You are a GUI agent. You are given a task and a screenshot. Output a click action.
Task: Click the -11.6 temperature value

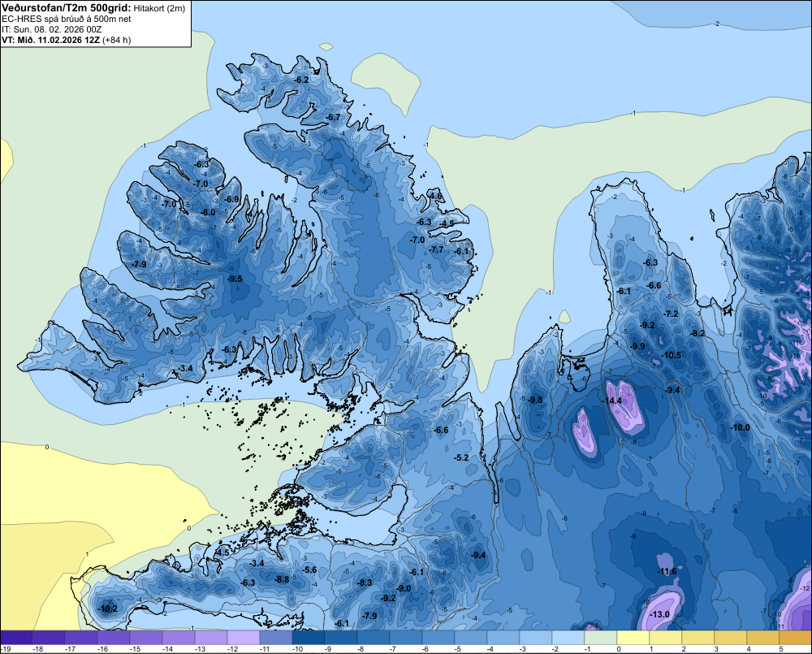[x=667, y=572]
